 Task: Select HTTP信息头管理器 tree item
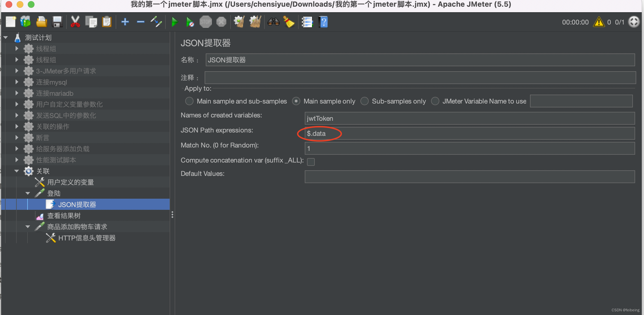[87, 238]
